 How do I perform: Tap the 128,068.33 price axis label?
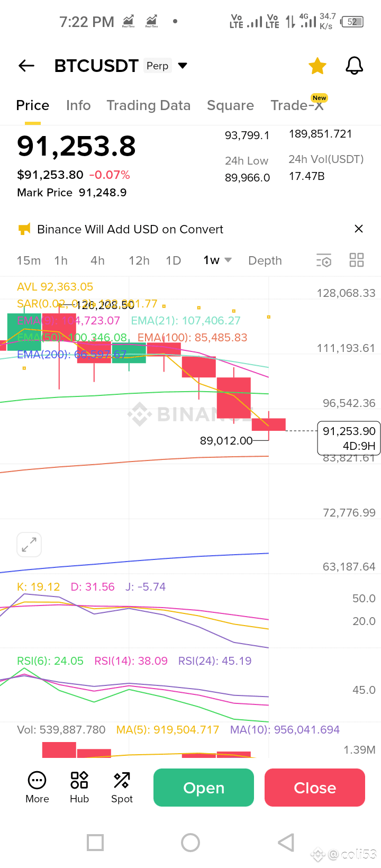[x=346, y=293]
